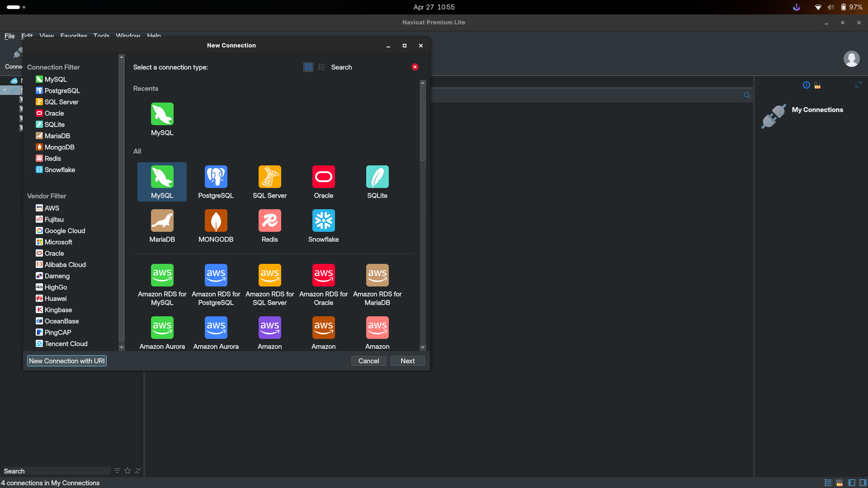Switch connection types to grid view
Screen dimensions: 868x488
point(308,67)
